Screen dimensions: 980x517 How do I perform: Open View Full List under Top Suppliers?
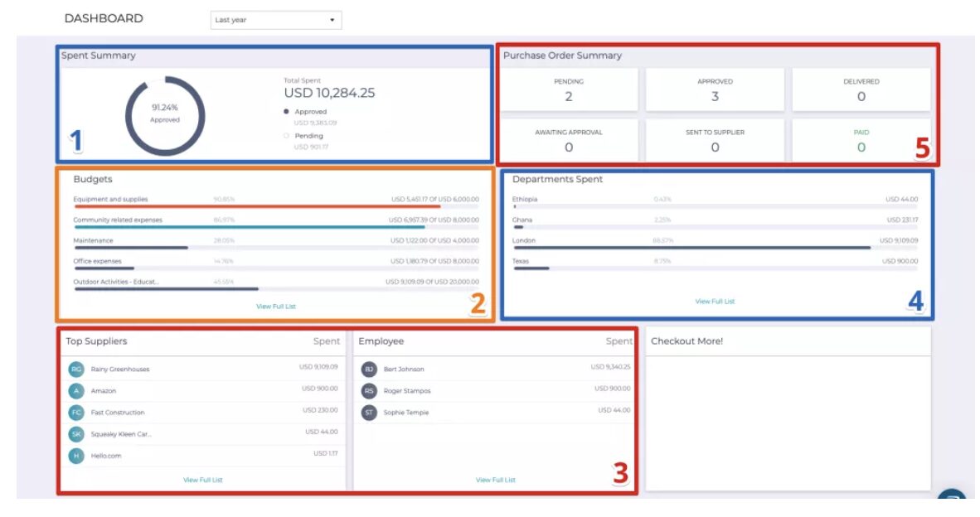click(202, 481)
